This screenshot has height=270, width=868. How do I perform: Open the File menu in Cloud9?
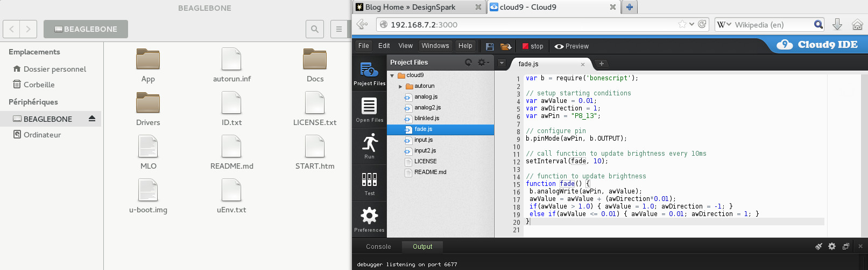[x=364, y=46]
